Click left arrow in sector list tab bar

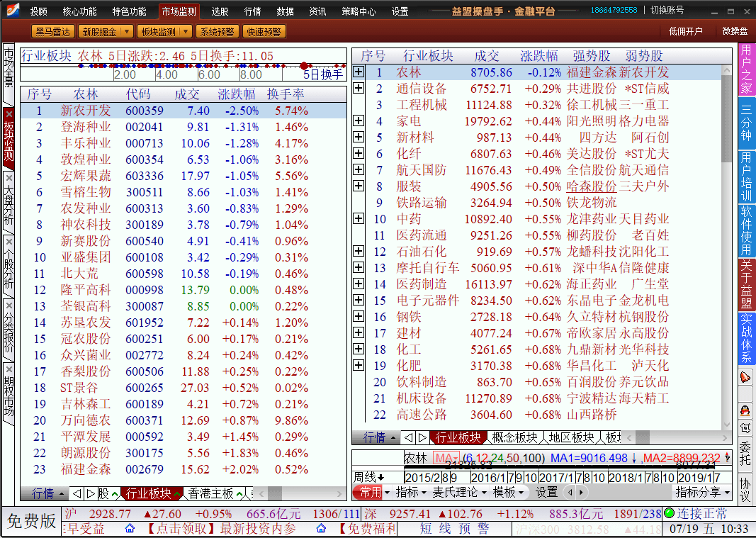coord(408,437)
